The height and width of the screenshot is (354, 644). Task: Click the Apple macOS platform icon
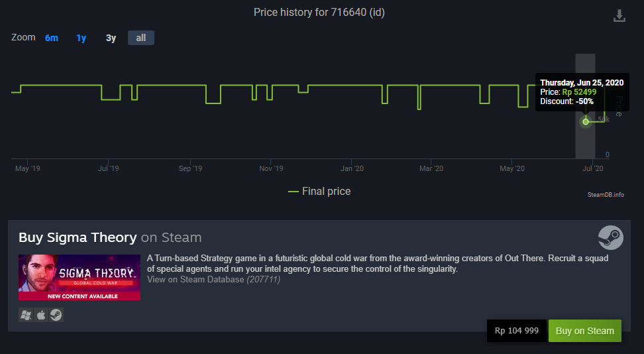pyautogui.click(x=41, y=315)
